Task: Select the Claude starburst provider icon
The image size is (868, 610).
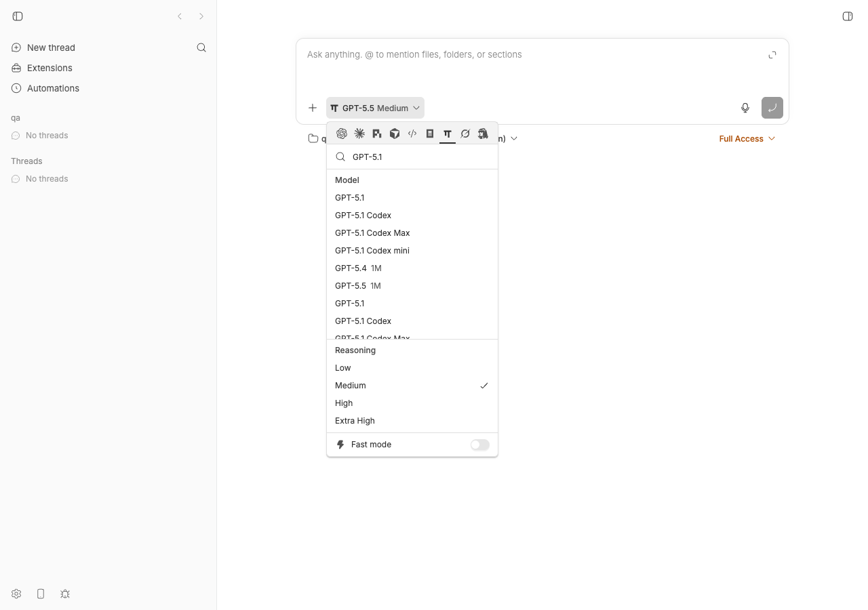Action: 359,134
